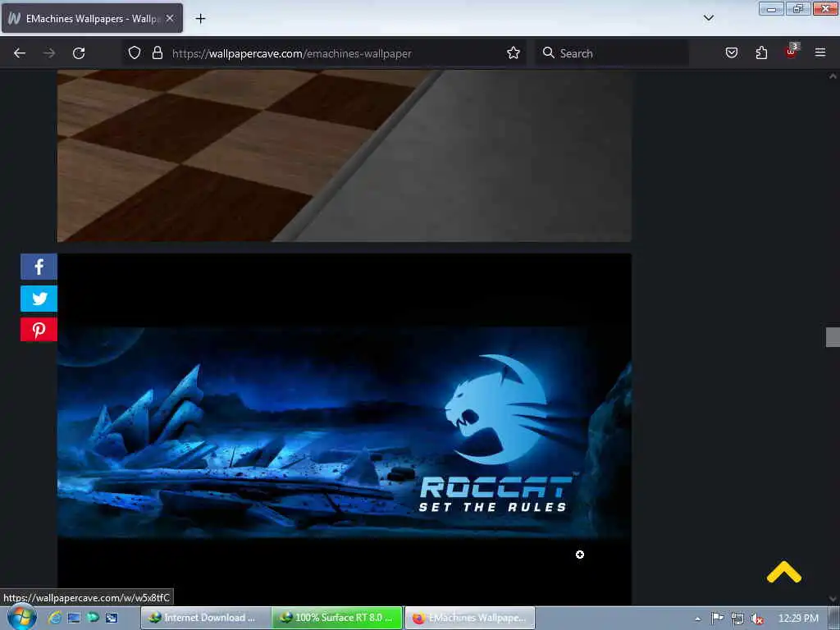Open a new tab with the plus button
Screen dimensions: 840x630
pyautogui.click(x=200, y=19)
